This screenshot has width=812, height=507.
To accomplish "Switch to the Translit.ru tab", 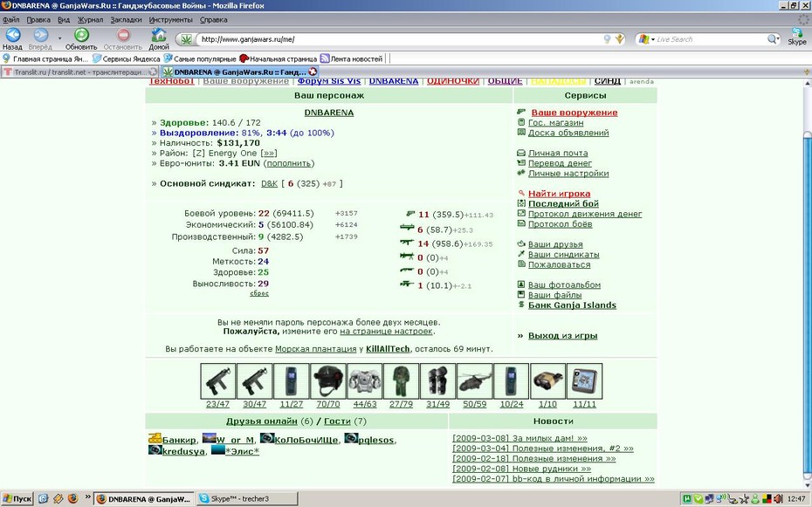I will [x=79, y=72].
